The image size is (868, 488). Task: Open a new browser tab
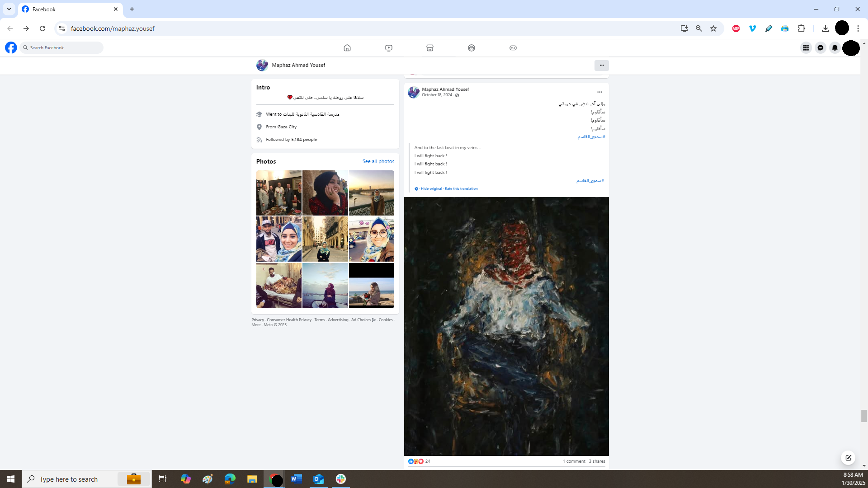click(x=132, y=9)
